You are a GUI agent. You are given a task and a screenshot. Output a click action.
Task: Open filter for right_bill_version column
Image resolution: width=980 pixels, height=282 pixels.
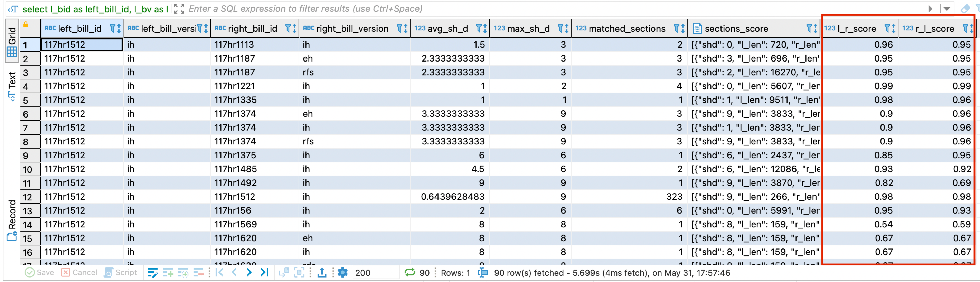pos(400,29)
